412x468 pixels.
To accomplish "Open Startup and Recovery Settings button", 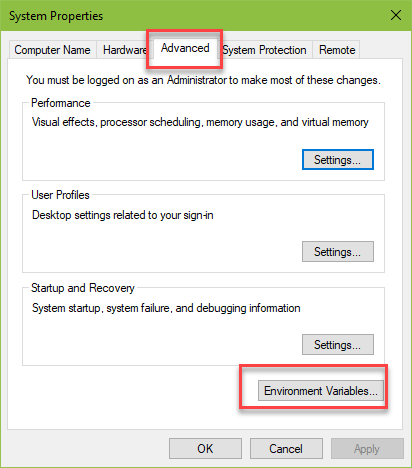I will pos(338,345).
